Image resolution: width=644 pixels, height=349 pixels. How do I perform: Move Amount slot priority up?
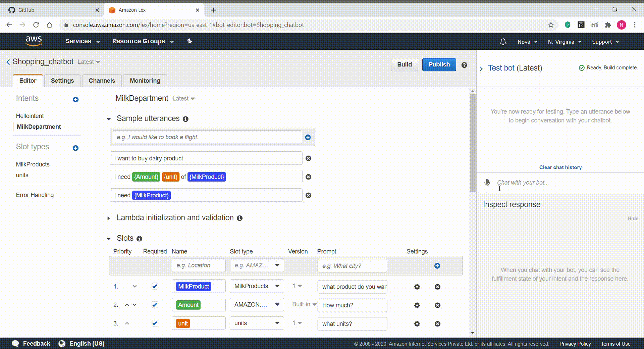tap(127, 305)
